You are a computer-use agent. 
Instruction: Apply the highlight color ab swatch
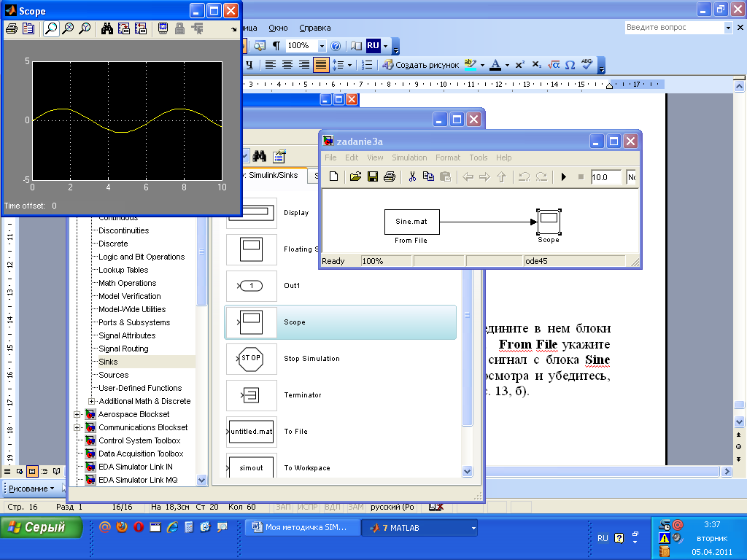(471, 65)
